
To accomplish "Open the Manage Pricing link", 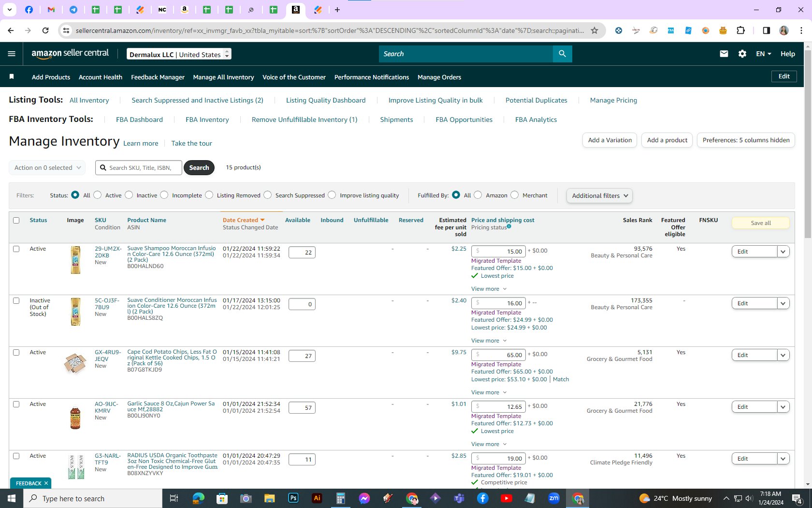I will tap(613, 100).
